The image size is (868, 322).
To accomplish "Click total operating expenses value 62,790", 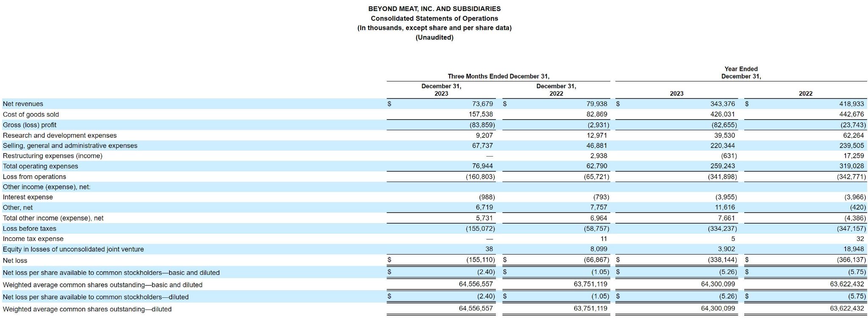I will (597, 166).
